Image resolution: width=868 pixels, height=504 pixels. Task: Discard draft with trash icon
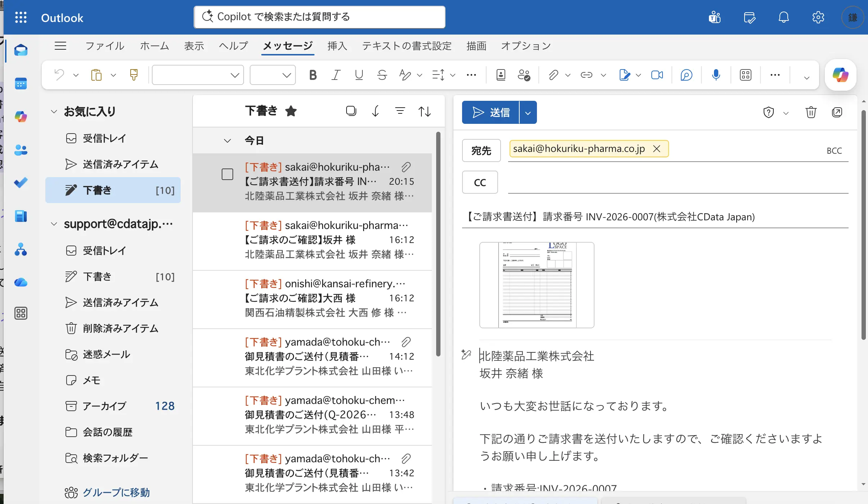[811, 112]
